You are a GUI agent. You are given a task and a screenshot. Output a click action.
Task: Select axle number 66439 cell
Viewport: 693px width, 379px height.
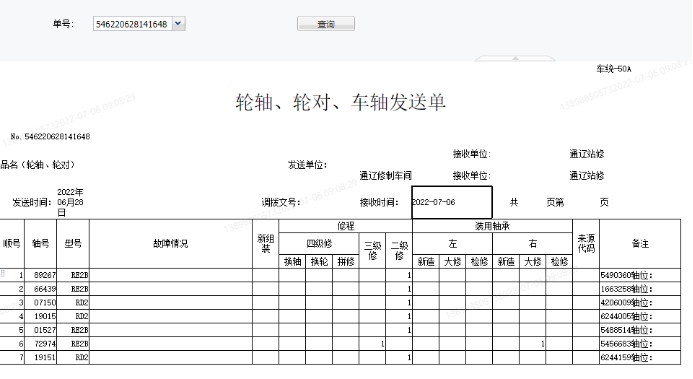coord(41,289)
